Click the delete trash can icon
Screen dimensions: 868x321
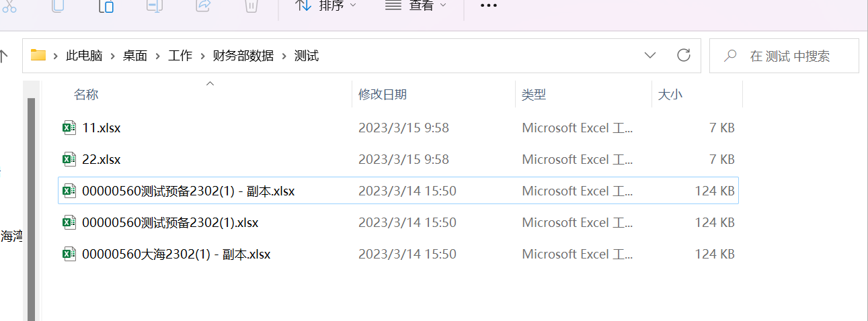click(x=251, y=5)
